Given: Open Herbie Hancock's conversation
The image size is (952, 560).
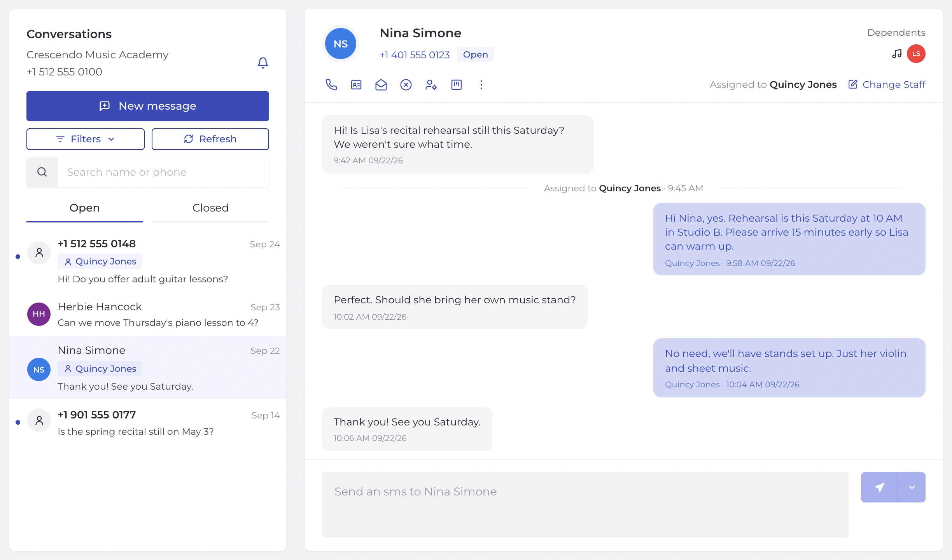Looking at the screenshot, I should [x=148, y=314].
